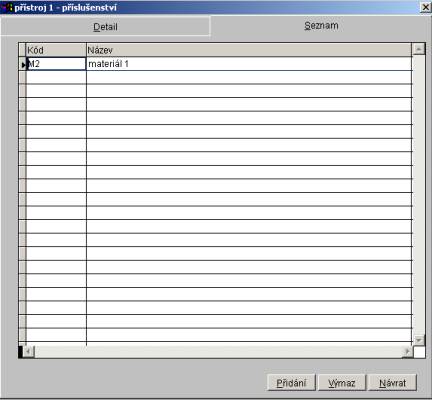This screenshot has width=432, height=400.
Task: Click the vertical scrollbar track
Action: click(x=419, y=195)
